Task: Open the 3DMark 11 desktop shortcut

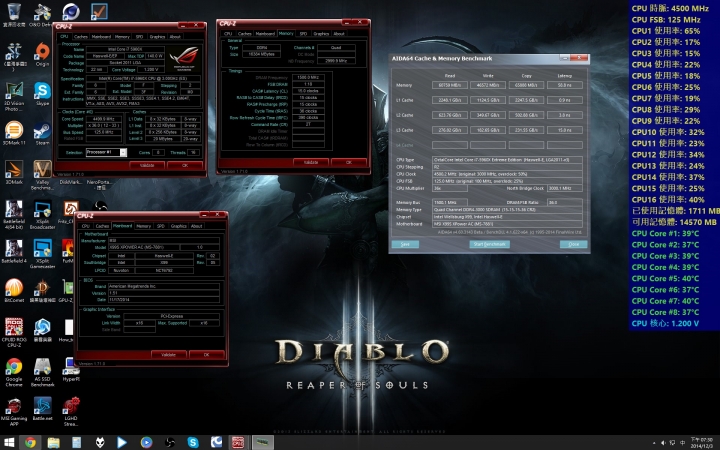Action: (14, 133)
